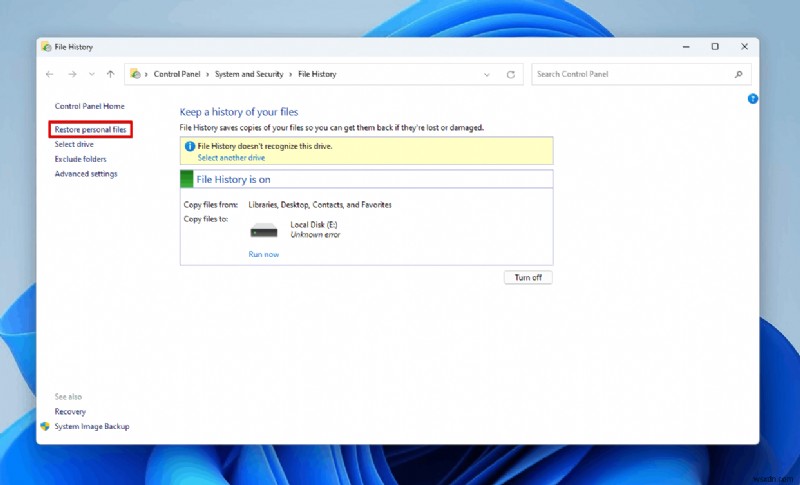The width and height of the screenshot is (800, 485).
Task: Maximize the File History window
Action: (x=715, y=47)
